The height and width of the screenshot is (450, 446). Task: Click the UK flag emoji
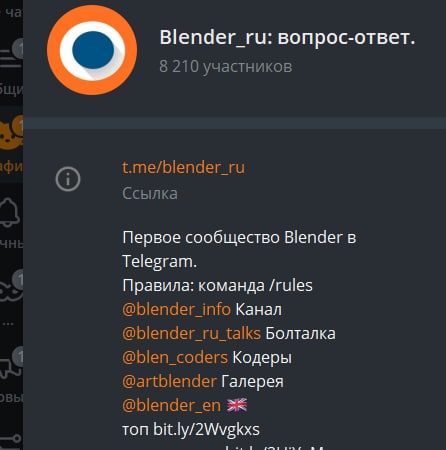[x=237, y=405]
